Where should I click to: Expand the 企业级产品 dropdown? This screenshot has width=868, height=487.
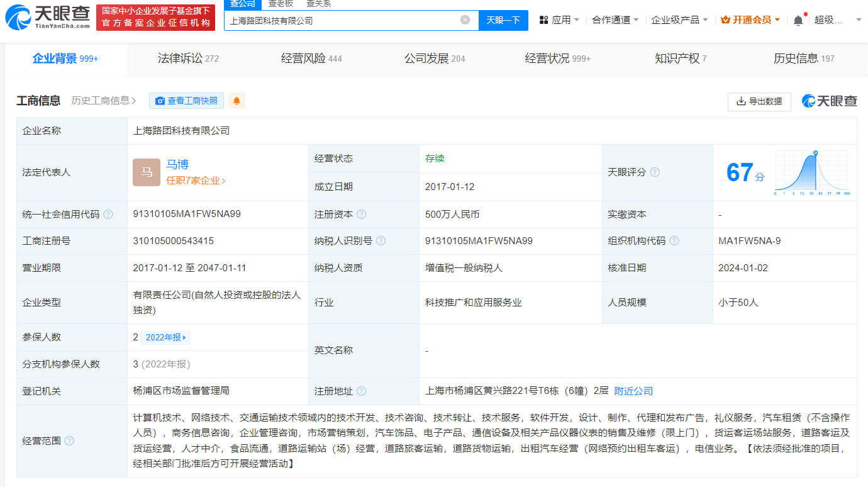[679, 20]
